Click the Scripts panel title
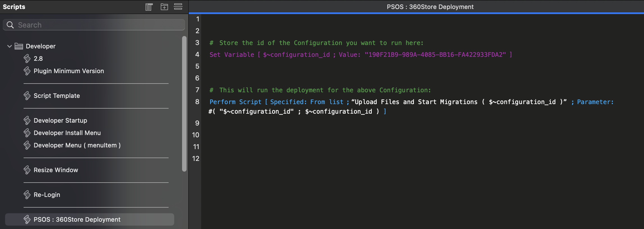 coord(14,7)
